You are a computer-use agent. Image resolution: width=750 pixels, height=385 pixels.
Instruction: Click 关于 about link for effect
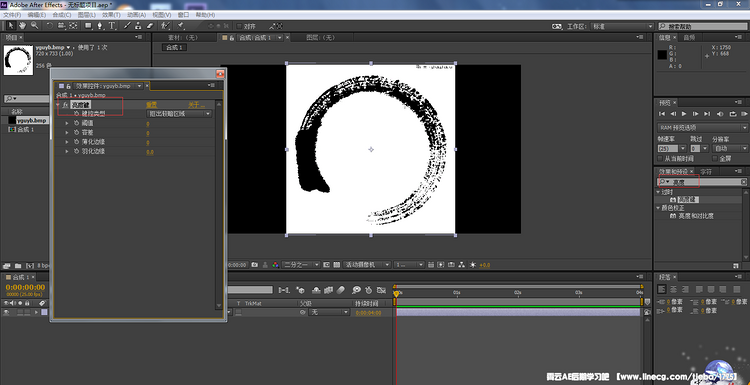pos(196,104)
